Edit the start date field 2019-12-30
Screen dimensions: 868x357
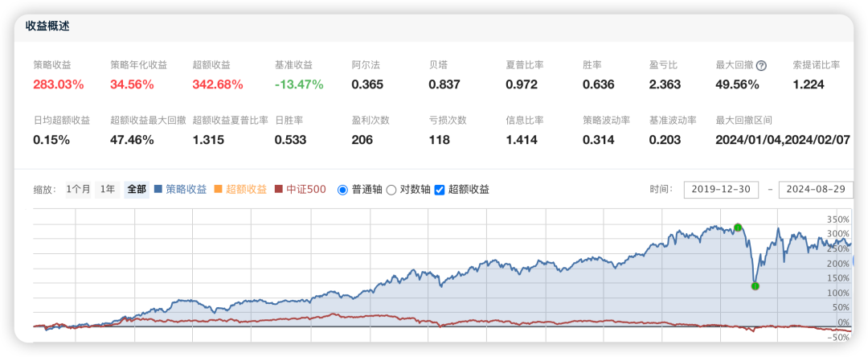[721, 189]
